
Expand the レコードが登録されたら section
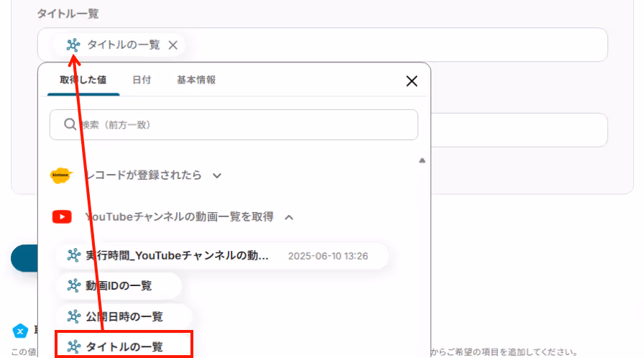(217, 175)
